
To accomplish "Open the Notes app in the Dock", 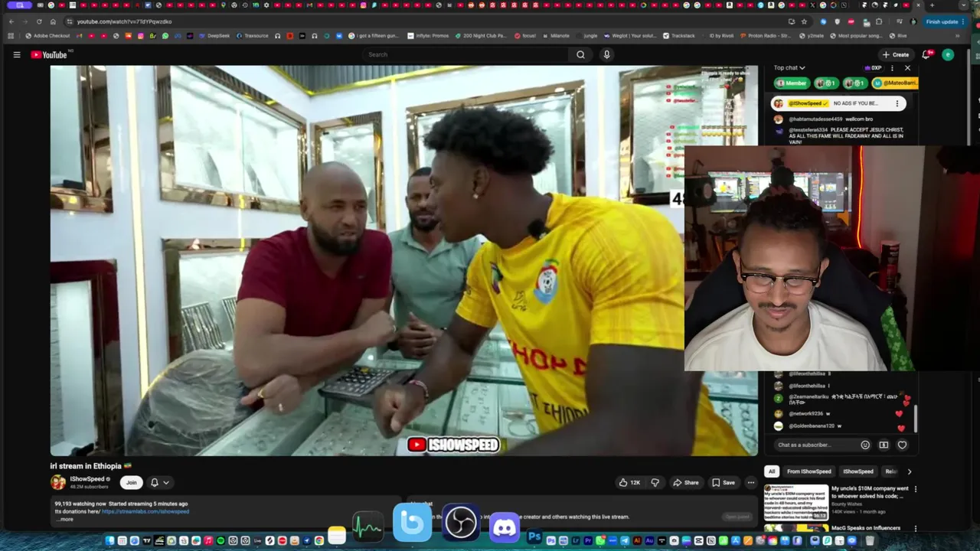I will click(x=337, y=536).
